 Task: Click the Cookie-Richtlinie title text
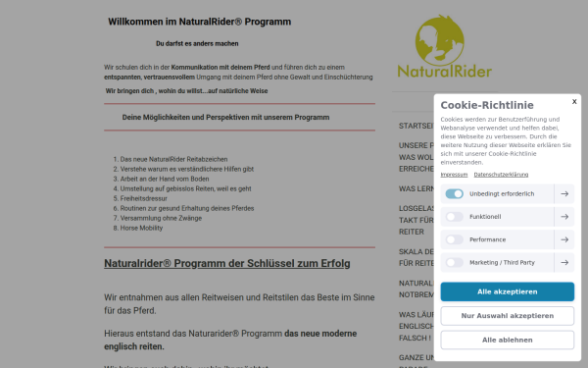click(x=487, y=105)
